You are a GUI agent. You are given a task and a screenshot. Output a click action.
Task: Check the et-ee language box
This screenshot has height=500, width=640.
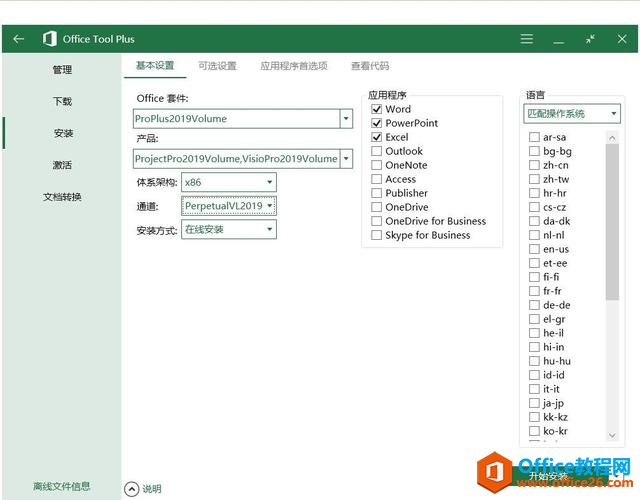click(534, 263)
